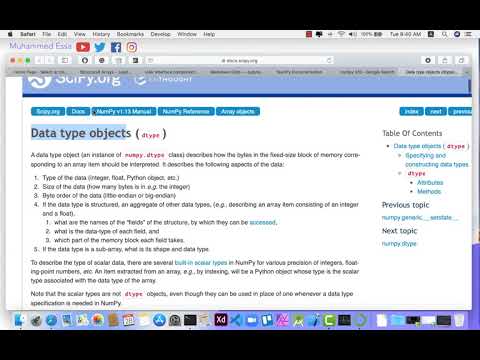Open Android Studio from the Dock
This screenshot has height=360, width=480.
298,320
